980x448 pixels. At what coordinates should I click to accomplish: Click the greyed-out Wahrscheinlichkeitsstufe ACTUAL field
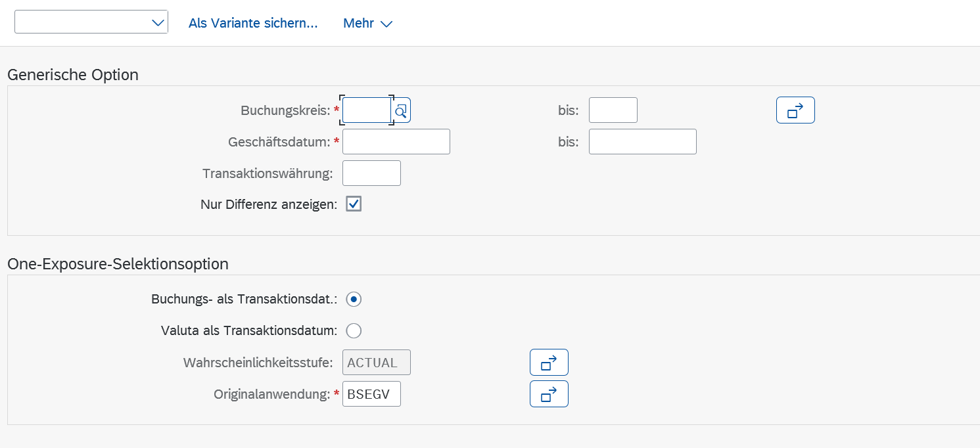376,363
